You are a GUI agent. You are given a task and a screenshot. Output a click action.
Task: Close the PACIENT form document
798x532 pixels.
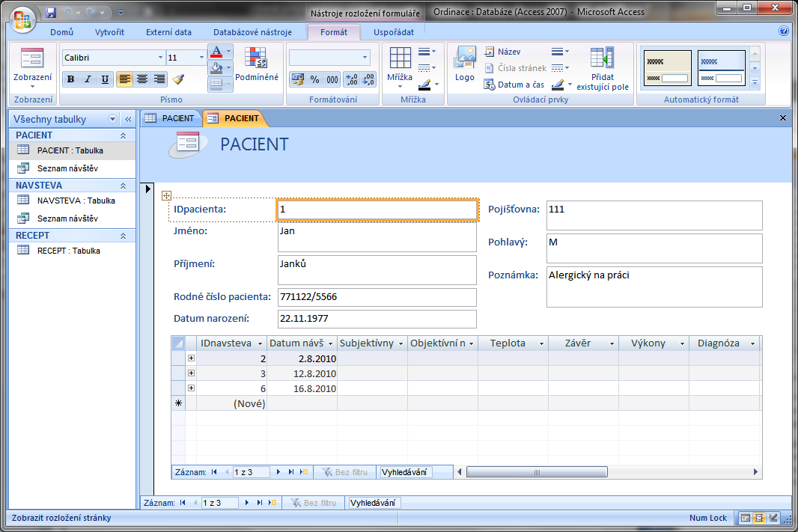click(x=783, y=118)
